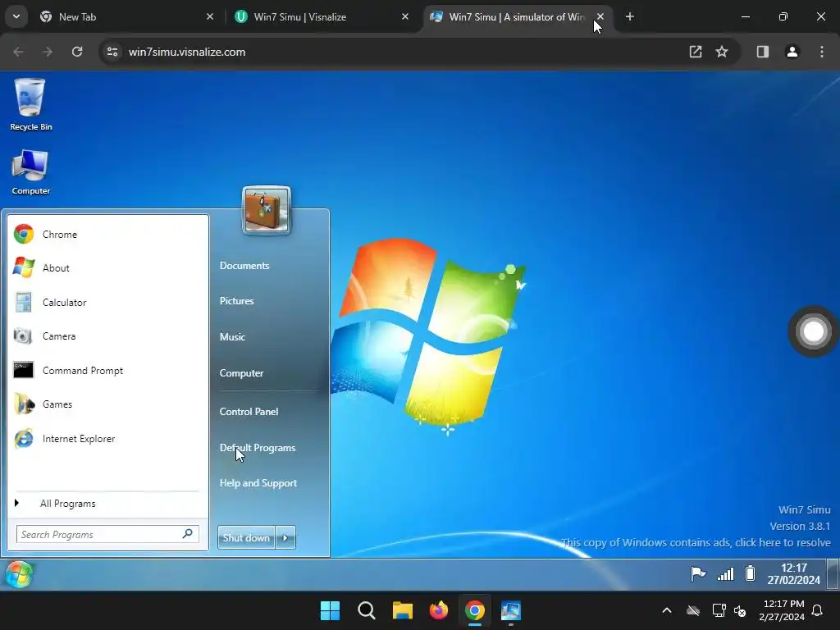Open the tab search dropdown arrow

coord(16,16)
